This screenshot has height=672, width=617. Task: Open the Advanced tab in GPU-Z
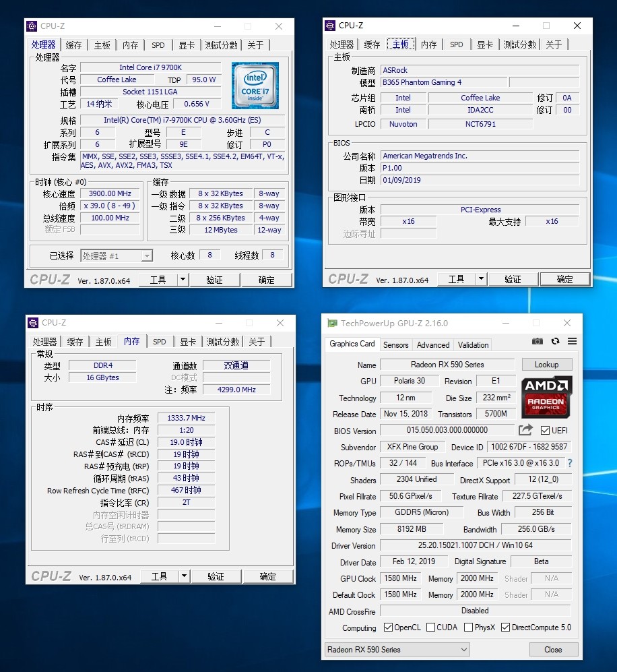(x=433, y=344)
